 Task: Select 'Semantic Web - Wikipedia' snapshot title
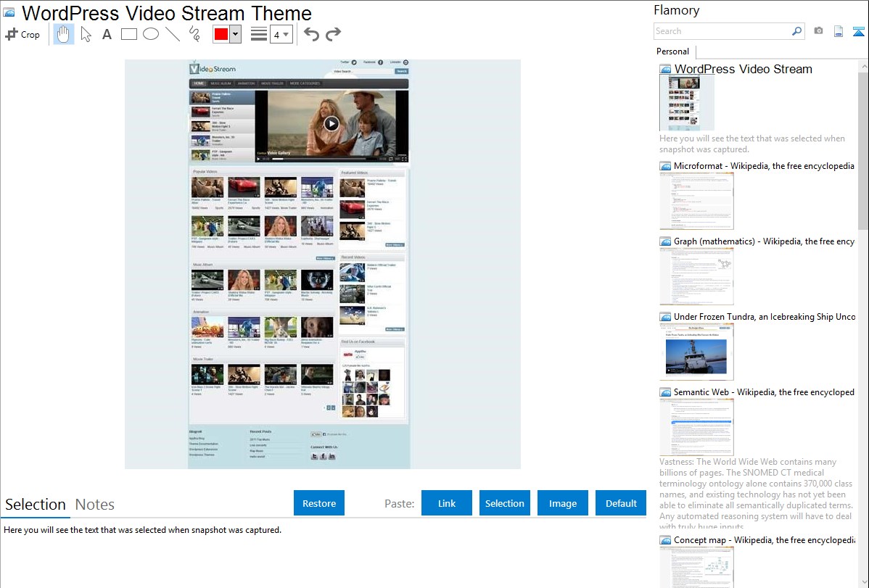coord(764,392)
